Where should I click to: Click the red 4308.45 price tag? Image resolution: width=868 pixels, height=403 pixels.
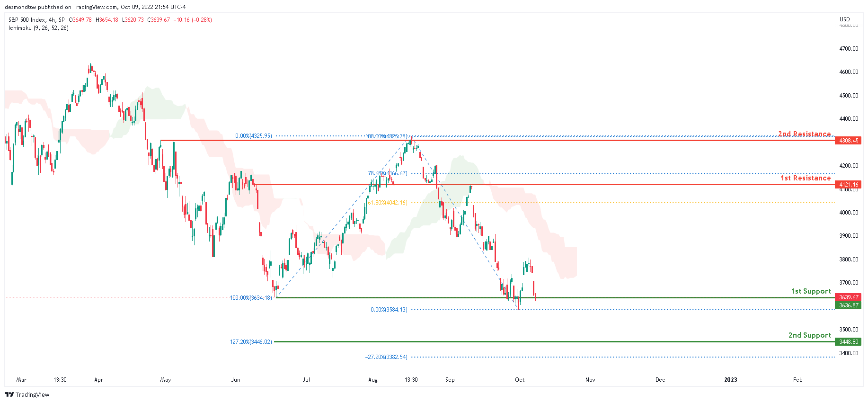point(848,141)
